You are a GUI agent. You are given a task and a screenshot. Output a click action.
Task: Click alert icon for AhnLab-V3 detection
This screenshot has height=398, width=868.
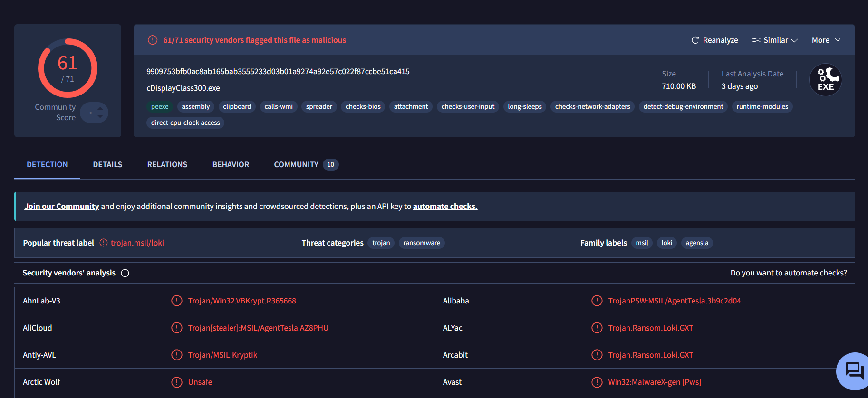[x=177, y=301]
